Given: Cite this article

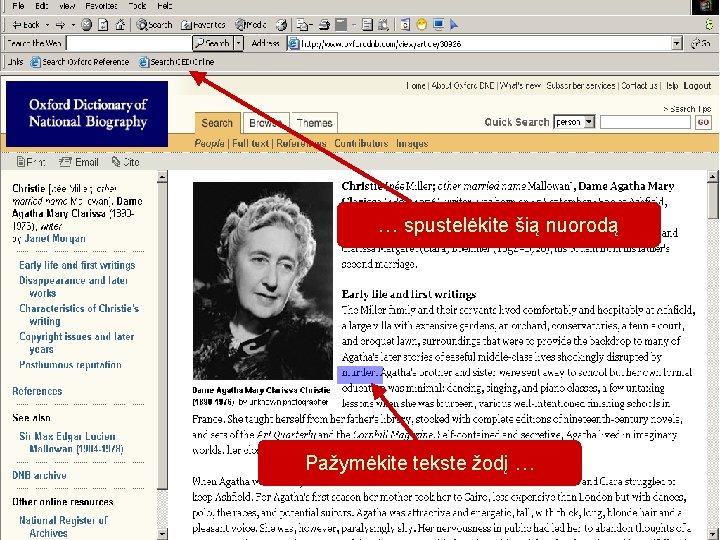Looking at the screenshot, I should (x=125, y=162).
